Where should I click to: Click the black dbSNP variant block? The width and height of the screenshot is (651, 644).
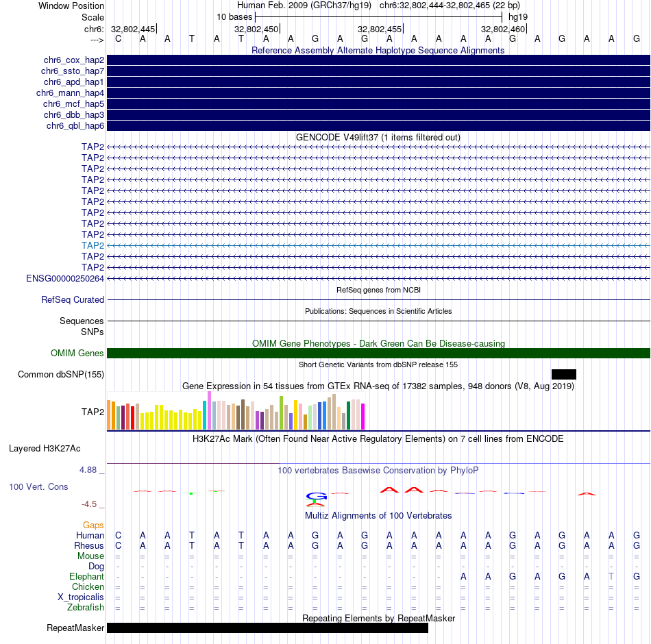coord(564,375)
